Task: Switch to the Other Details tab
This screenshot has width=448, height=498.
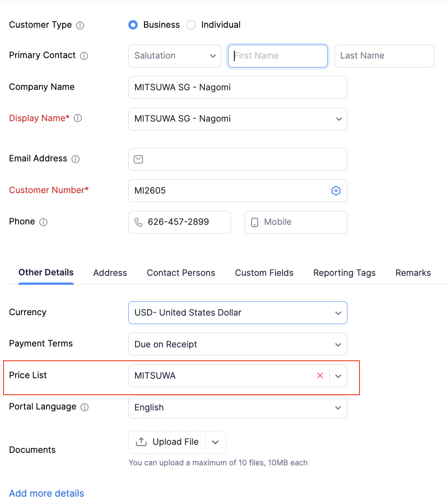Action: pyautogui.click(x=46, y=273)
